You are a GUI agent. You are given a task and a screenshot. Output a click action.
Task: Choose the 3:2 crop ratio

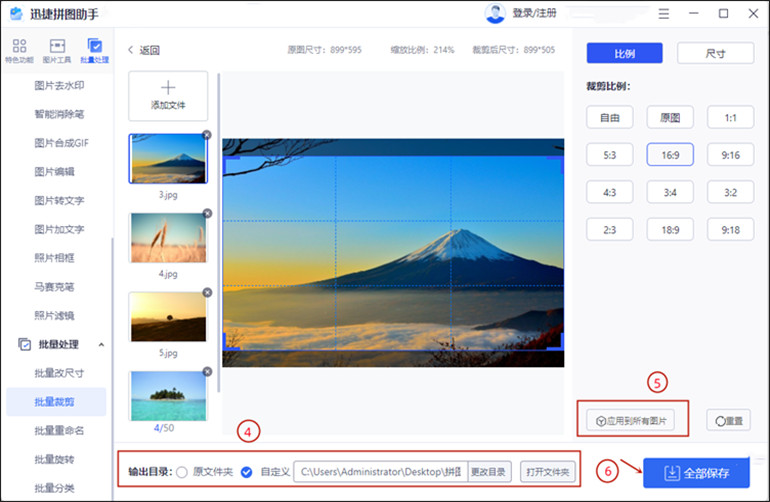click(x=730, y=192)
